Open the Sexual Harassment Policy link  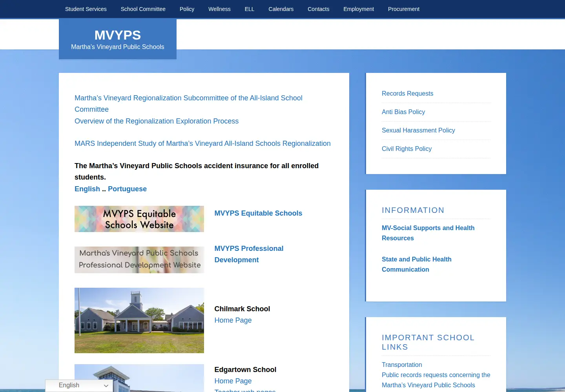coord(418,131)
